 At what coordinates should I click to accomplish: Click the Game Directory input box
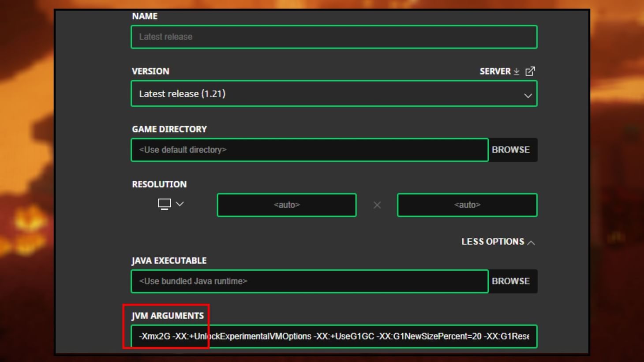pos(309,150)
